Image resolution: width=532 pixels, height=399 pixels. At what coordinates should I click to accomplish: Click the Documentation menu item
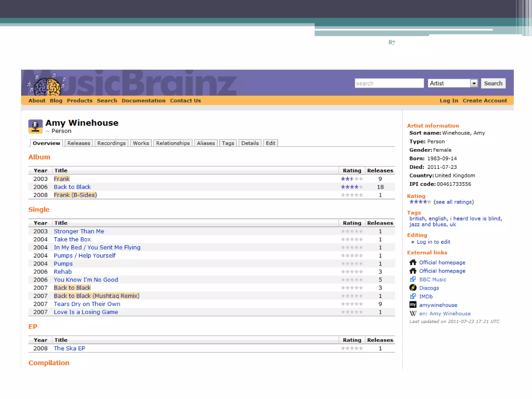[x=143, y=101]
